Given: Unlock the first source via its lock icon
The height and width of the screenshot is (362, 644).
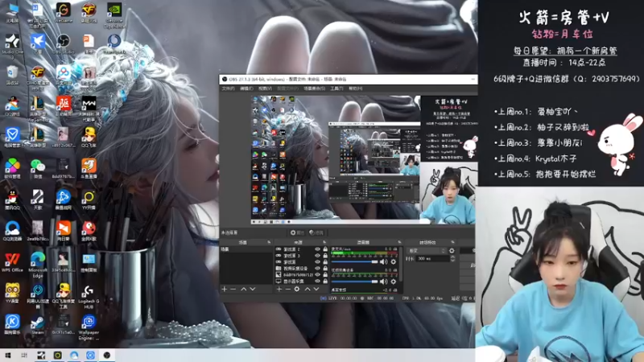Looking at the screenshot, I should coord(325,249).
